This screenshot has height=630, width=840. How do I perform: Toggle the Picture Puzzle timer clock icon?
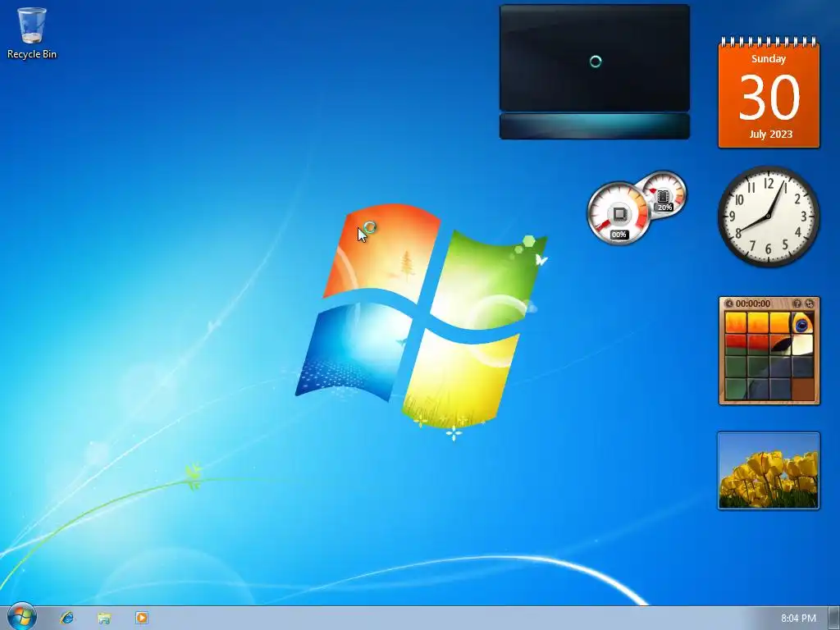(x=728, y=304)
